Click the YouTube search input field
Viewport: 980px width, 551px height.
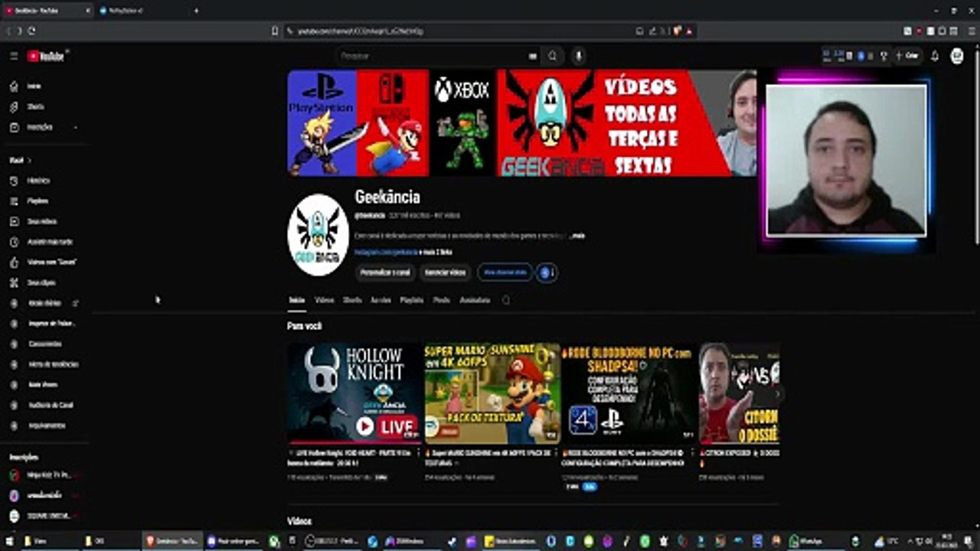[433, 56]
